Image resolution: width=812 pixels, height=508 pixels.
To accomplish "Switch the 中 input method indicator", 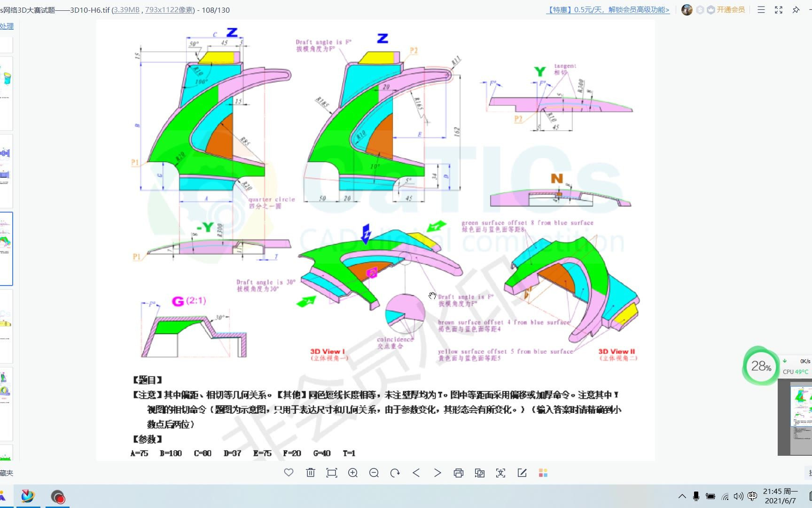I will [752, 496].
